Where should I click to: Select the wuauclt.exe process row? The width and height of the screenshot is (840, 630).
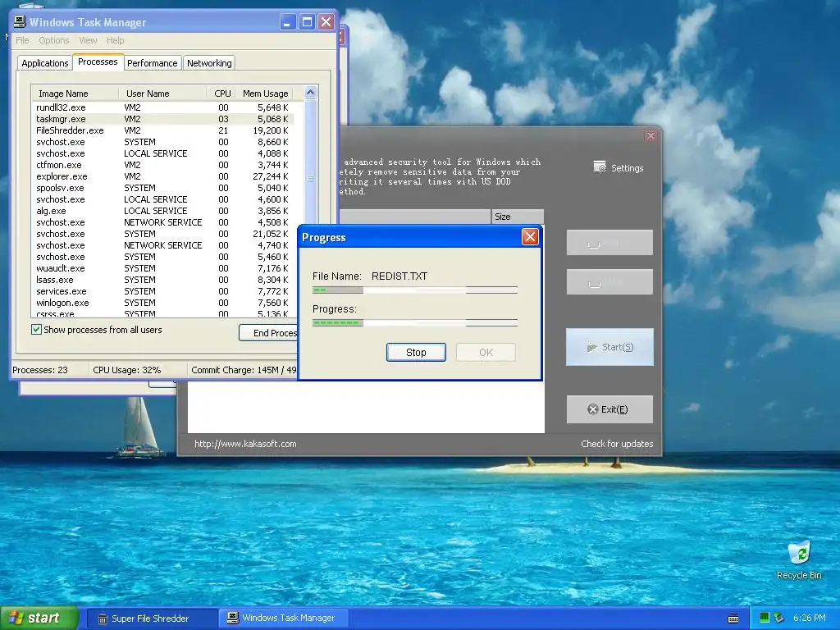pyautogui.click(x=162, y=268)
